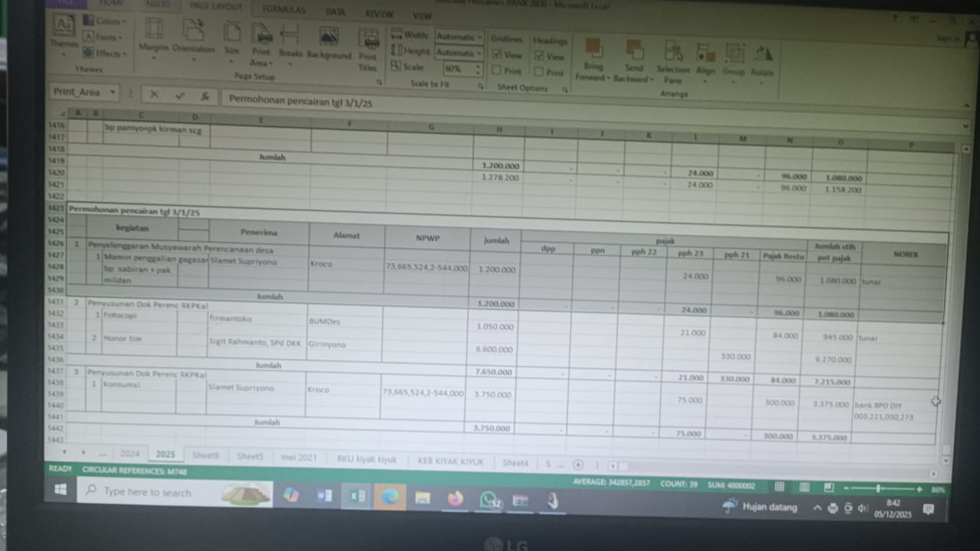Screen dimensions: 980x551
Task: Click the Insert Function fx icon
Action: click(x=204, y=96)
